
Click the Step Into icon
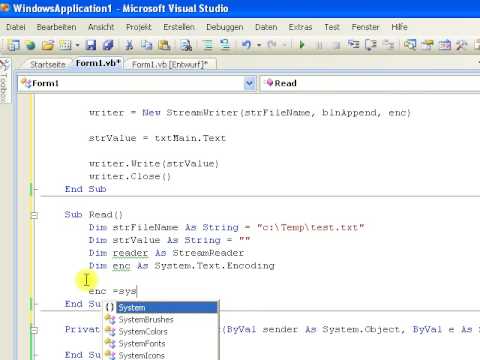coord(354,45)
